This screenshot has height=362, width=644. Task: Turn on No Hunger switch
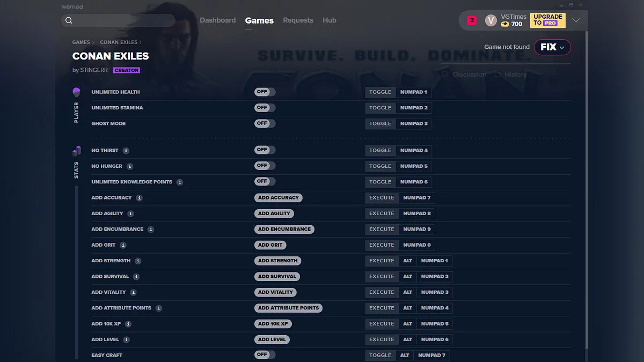click(x=265, y=166)
